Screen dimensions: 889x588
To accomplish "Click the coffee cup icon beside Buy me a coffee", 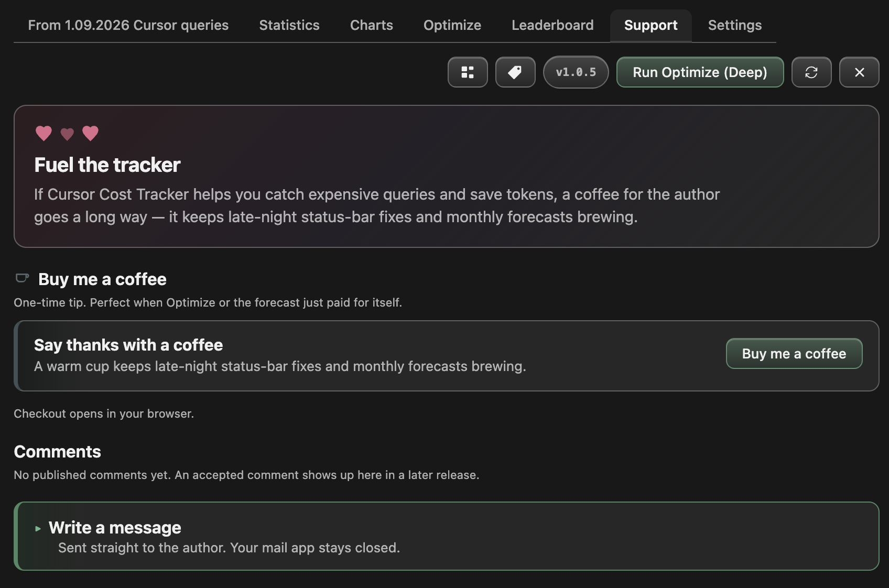I will [22, 278].
